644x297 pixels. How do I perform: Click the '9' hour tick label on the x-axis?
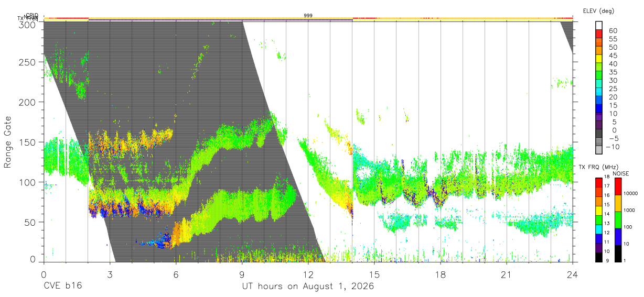[242, 274]
